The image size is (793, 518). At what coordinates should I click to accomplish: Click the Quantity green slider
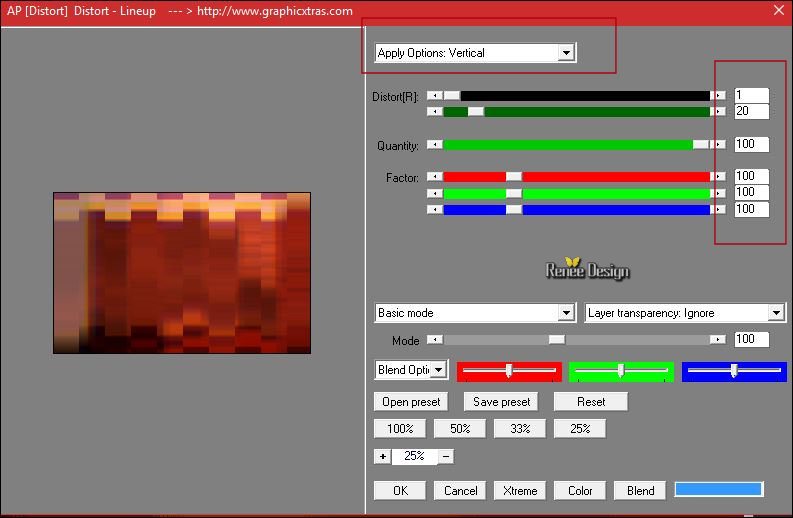[577, 145]
